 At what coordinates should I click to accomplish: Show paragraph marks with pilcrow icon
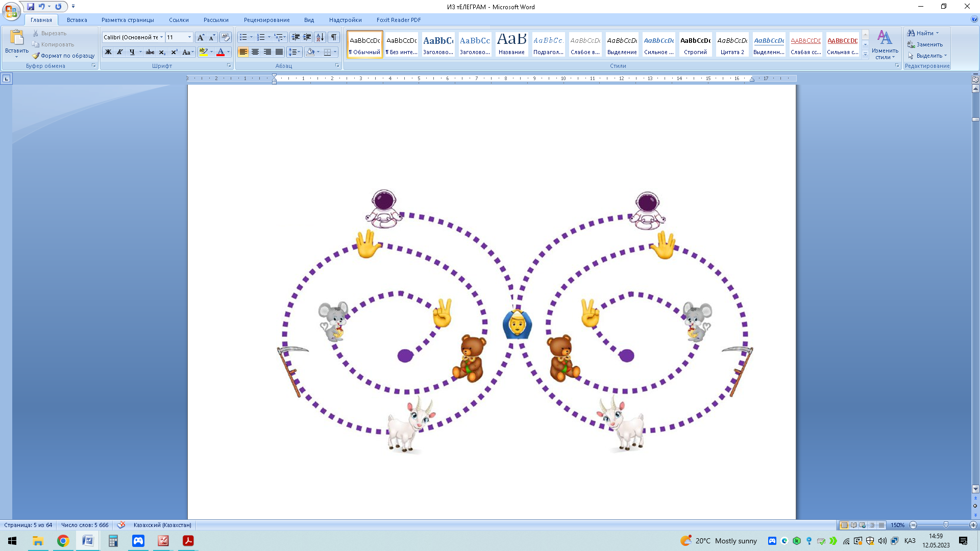click(333, 37)
